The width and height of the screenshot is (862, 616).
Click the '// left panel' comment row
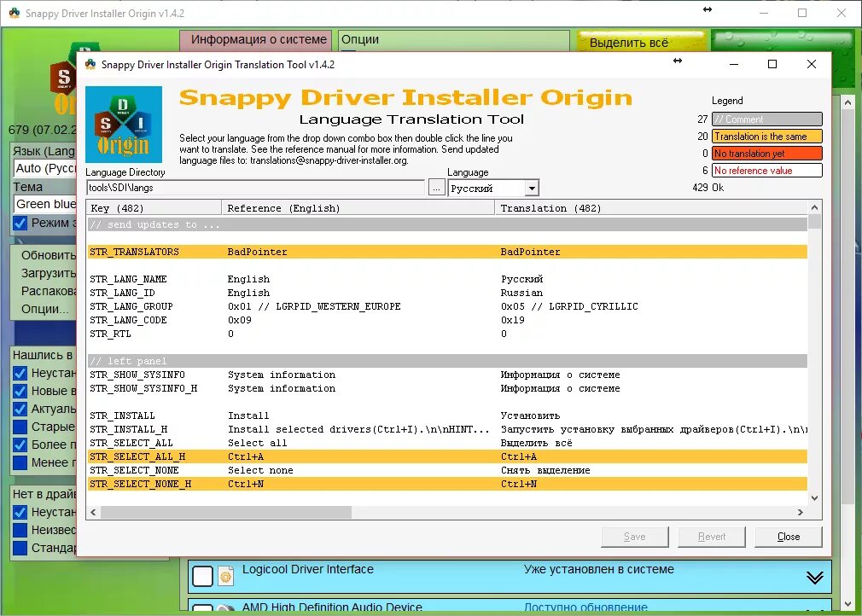pyautogui.click(x=447, y=361)
